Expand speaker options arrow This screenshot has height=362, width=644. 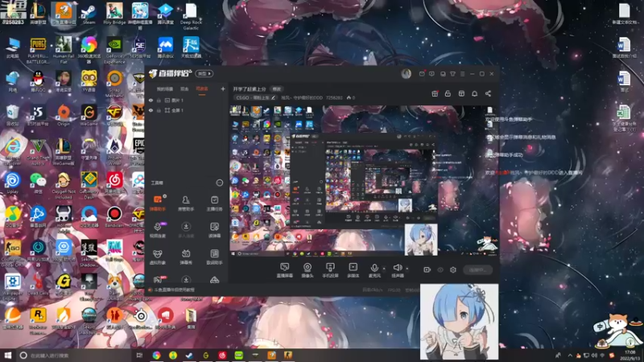point(407,269)
